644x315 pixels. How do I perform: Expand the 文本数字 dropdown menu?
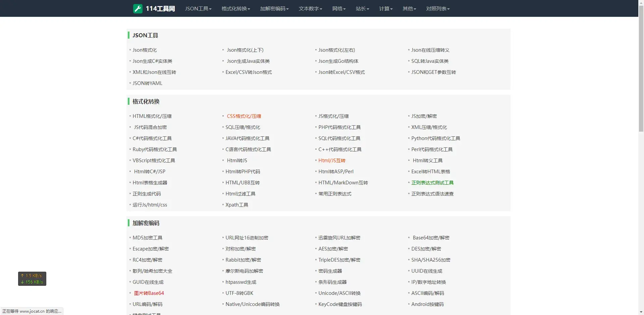click(311, 9)
